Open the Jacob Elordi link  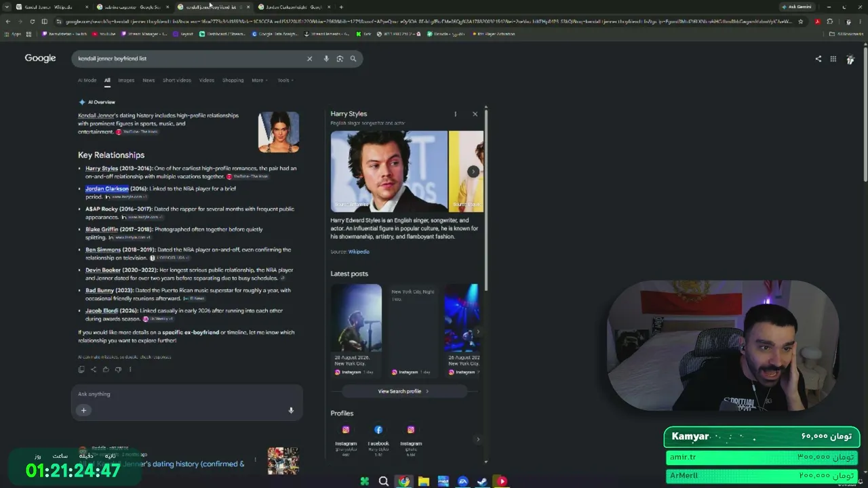click(102, 310)
